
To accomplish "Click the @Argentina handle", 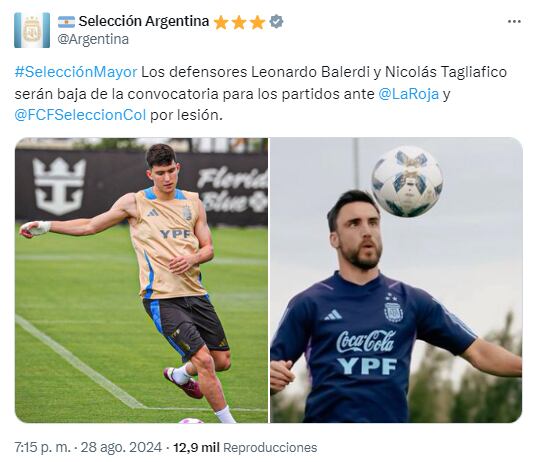I will pos(93,39).
